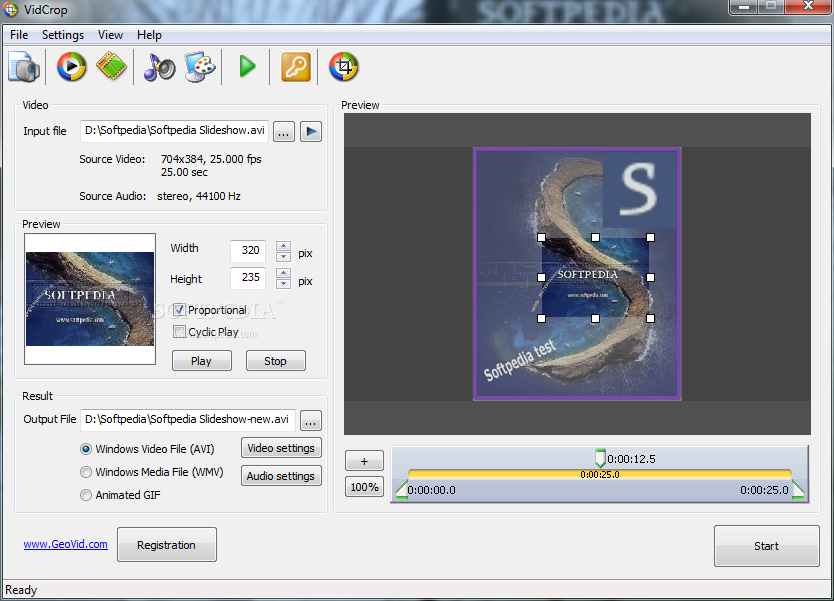
Task: Click the Play preview button
Action: tap(202, 361)
